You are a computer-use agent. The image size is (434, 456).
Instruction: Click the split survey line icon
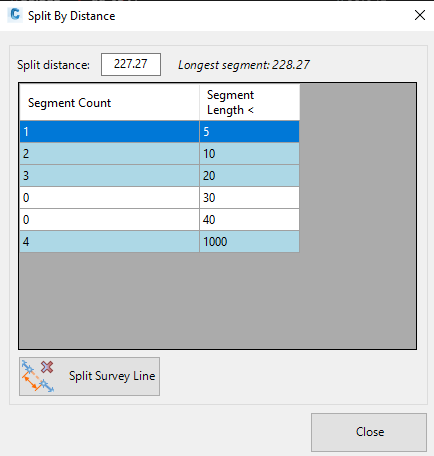(38, 376)
